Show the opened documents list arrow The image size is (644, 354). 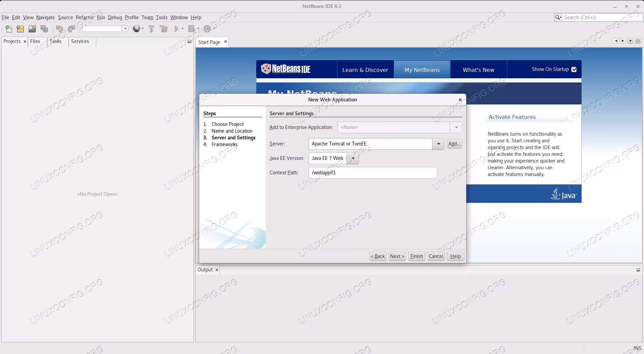pyautogui.click(x=631, y=41)
